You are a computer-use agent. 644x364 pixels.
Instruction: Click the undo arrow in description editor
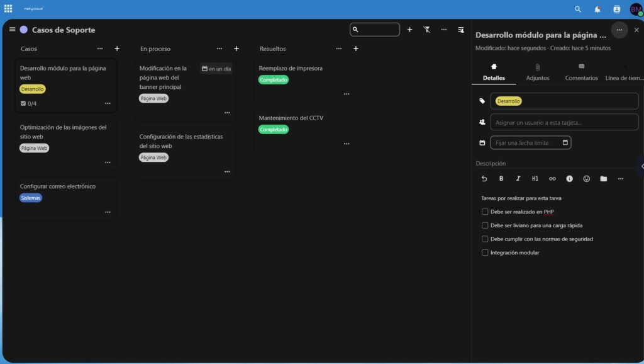pos(484,178)
